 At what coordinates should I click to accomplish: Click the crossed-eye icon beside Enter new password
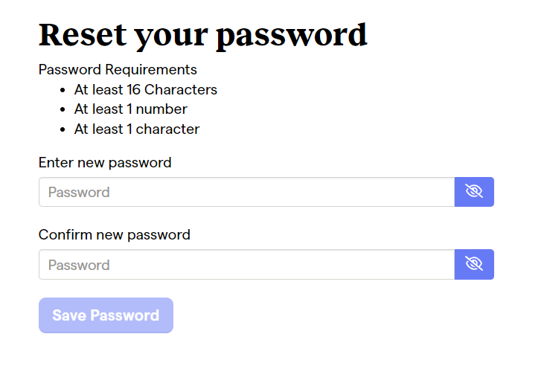point(474,192)
